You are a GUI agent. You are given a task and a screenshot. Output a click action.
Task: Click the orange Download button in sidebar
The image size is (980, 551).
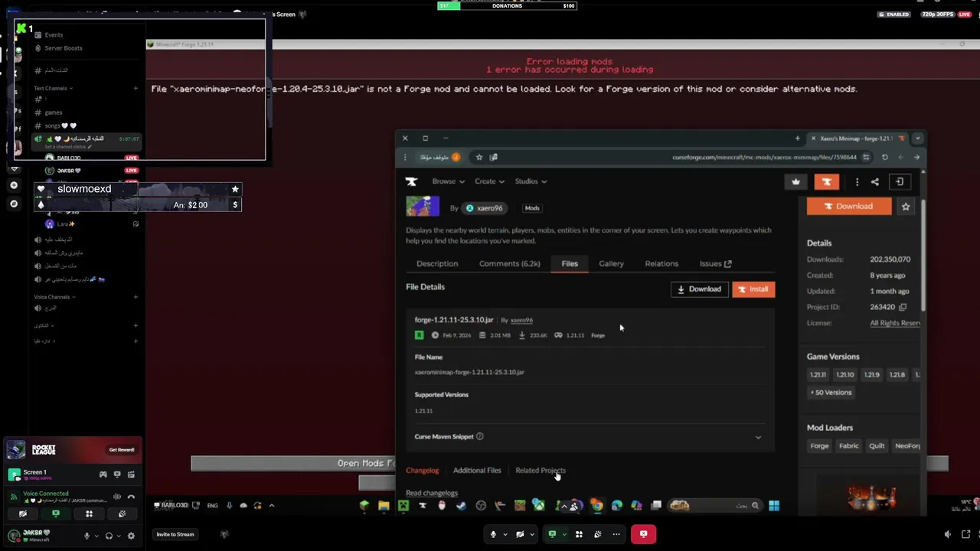(x=848, y=206)
